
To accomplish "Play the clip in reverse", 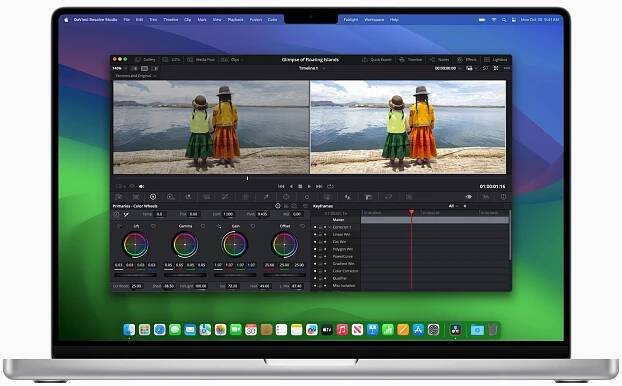I will (291, 186).
